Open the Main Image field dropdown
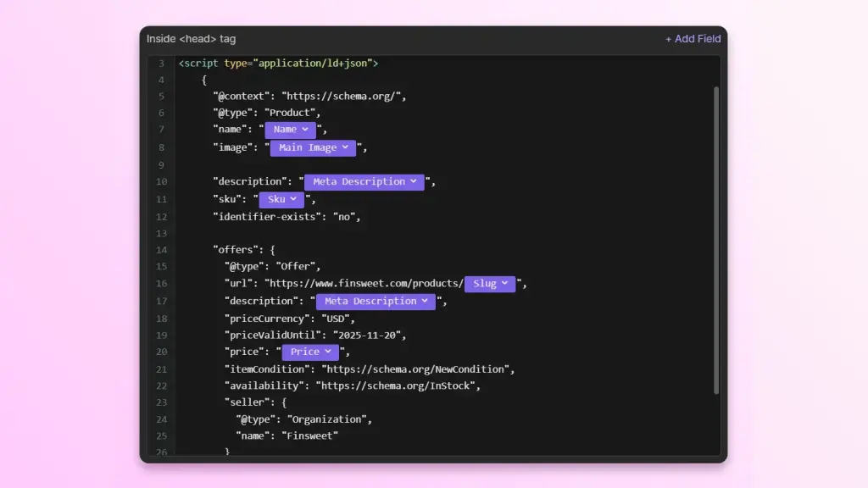This screenshot has width=868, height=488. pyautogui.click(x=312, y=147)
